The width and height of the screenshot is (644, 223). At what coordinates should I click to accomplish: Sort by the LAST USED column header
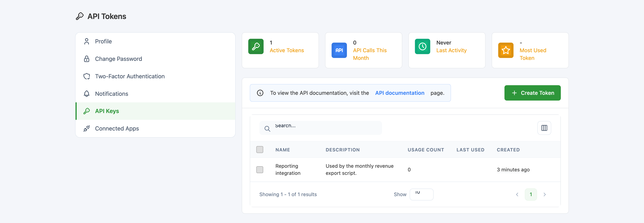coord(470,150)
